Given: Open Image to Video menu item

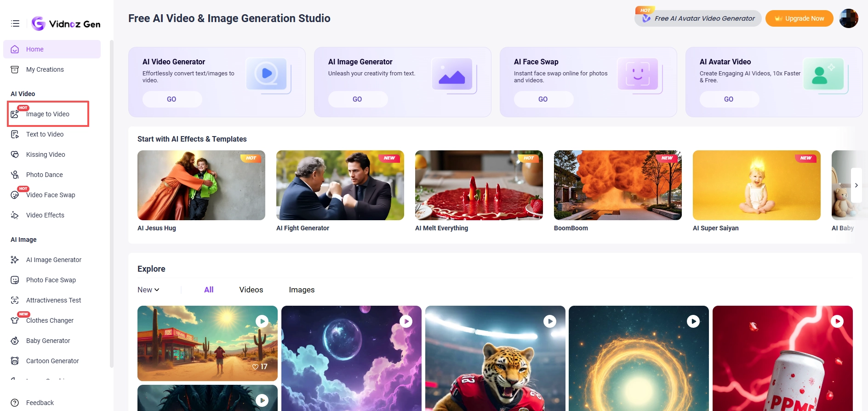Looking at the screenshot, I should [48, 114].
